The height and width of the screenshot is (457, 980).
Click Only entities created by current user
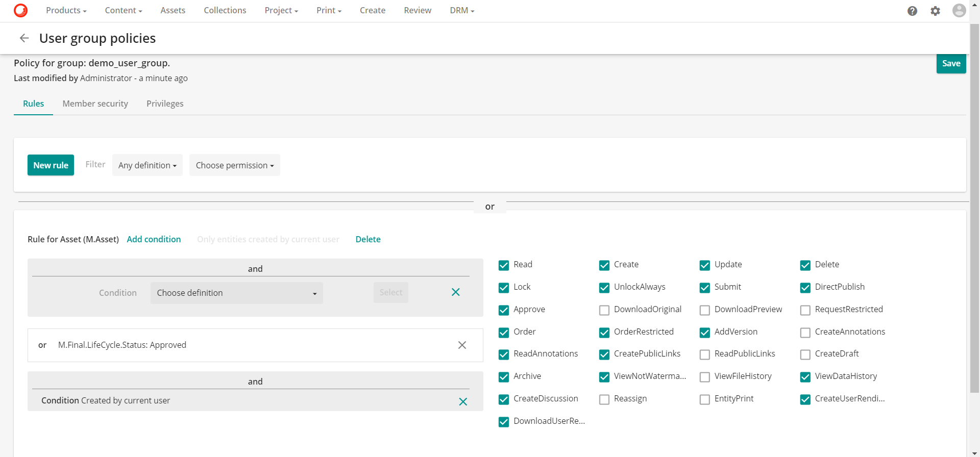[x=268, y=239]
